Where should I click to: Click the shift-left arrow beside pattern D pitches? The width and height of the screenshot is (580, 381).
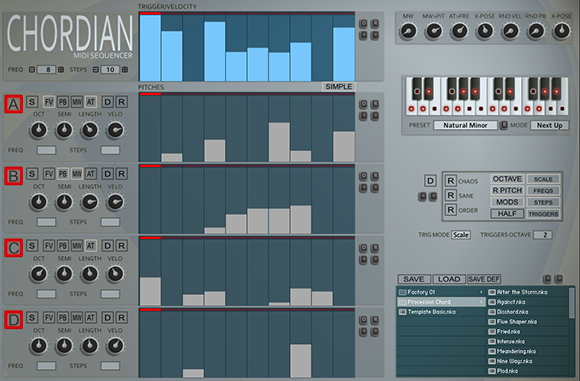363,331
